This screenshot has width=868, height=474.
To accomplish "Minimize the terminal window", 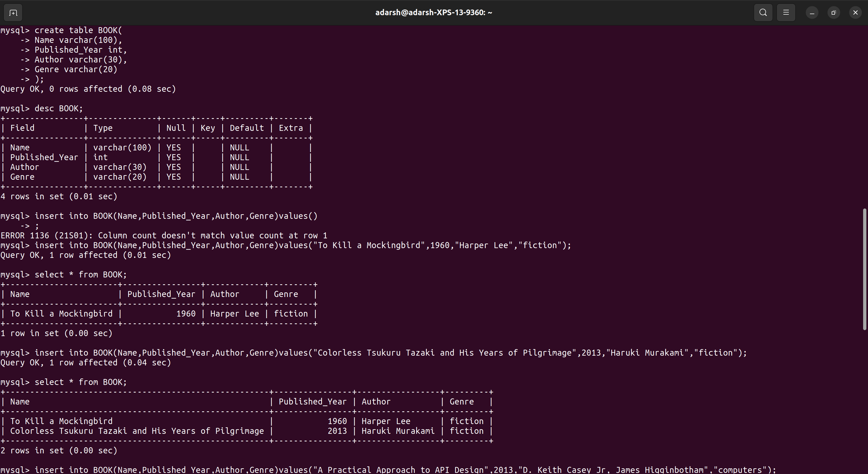I will (x=812, y=13).
